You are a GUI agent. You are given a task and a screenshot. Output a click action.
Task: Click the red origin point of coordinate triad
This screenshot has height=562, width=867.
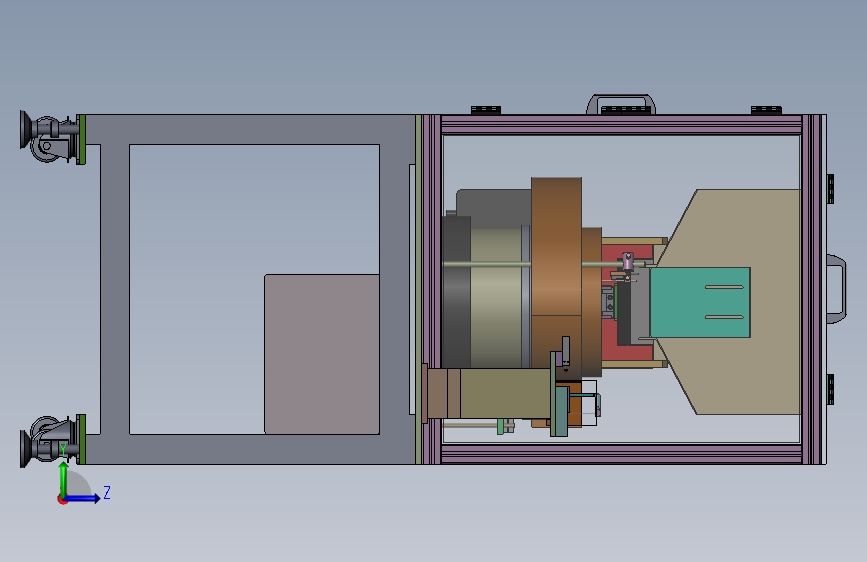point(62,499)
